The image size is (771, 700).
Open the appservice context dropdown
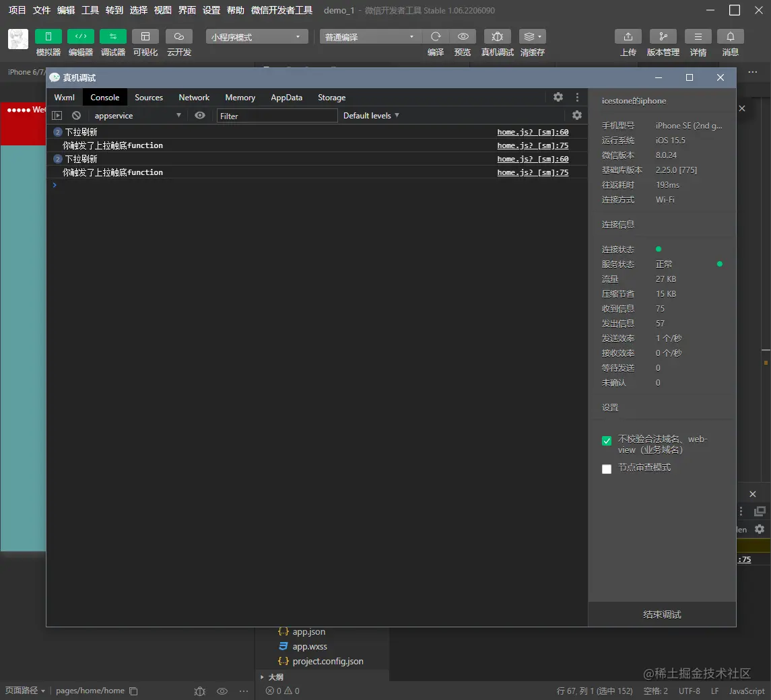coord(137,116)
